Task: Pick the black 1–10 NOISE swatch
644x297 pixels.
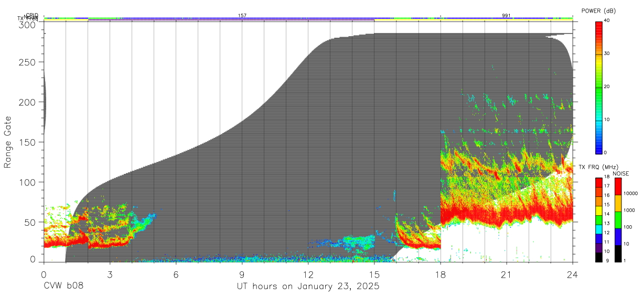Action: (x=618, y=252)
